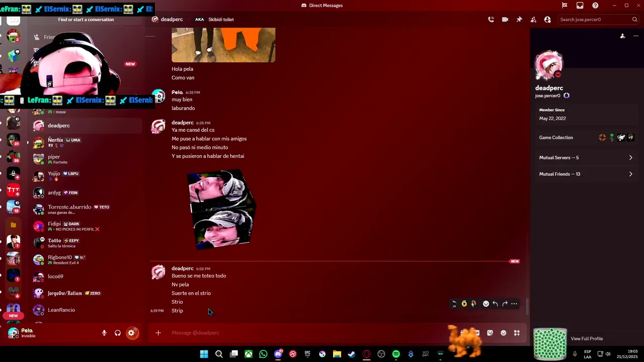The width and height of the screenshot is (644, 362).
Task: Open the Torrente.aburrido conversation
Action: pyautogui.click(x=87, y=209)
